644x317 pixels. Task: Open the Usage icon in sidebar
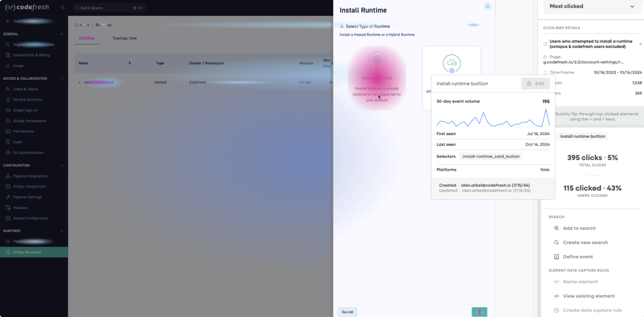[x=8, y=65]
